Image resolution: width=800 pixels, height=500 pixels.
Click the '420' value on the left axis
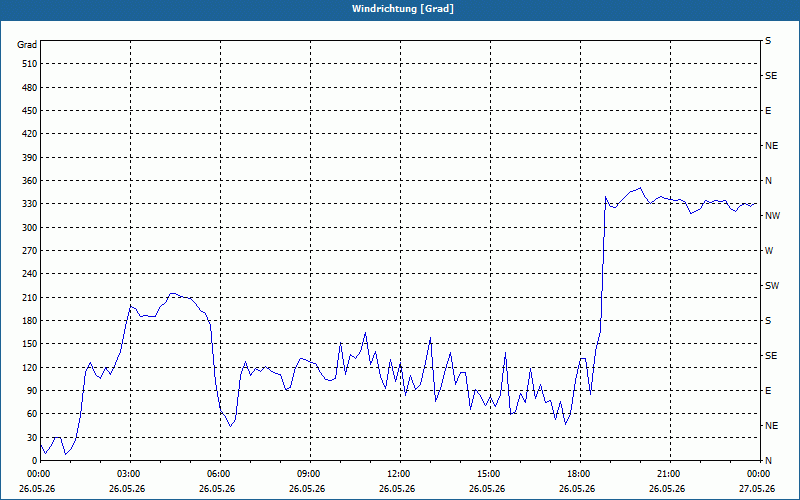click(x=30, y=134)
